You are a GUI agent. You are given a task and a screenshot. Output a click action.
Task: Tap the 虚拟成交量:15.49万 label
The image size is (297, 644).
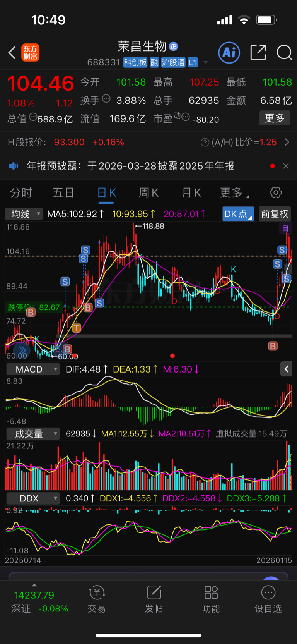point(251,434)
